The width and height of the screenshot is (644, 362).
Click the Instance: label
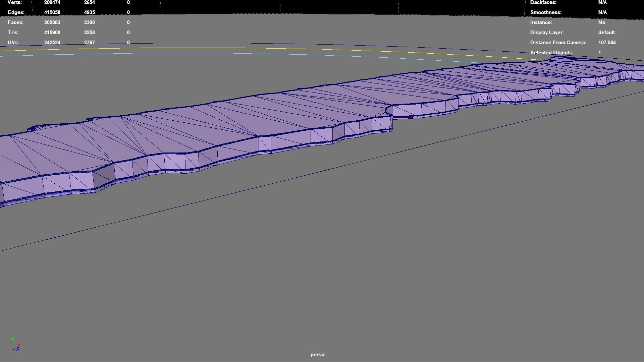tap(541, 22)
